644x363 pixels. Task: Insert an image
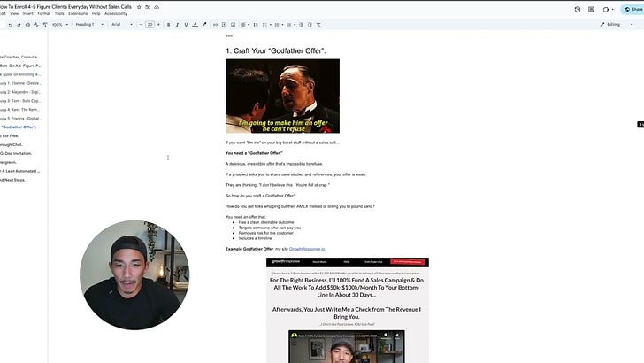(x=234, y=25)
